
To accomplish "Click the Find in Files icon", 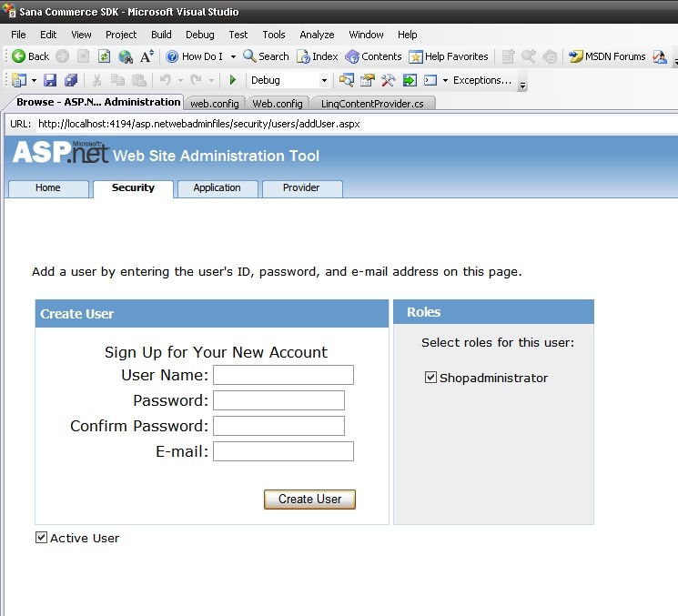I will pos(347,80).
